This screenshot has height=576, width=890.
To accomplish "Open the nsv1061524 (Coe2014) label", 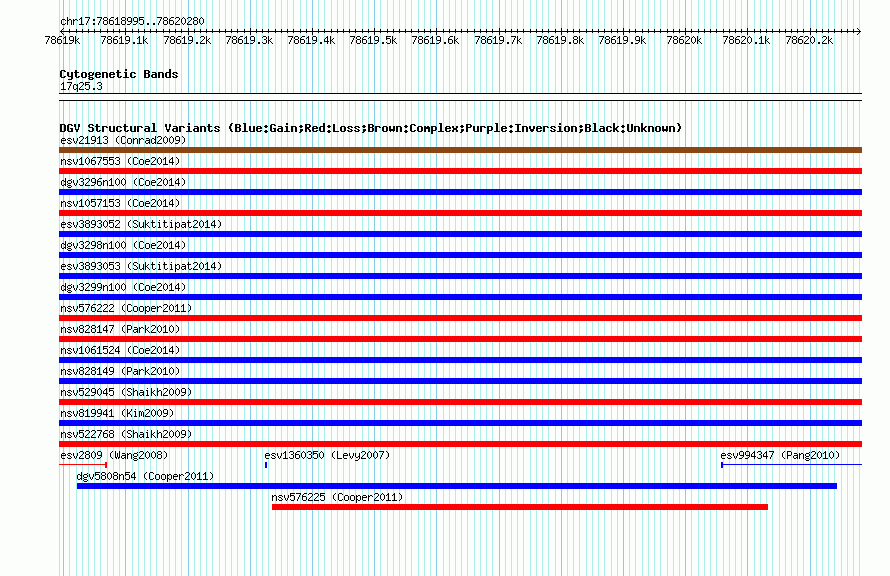I will click(x=120, y=350).
